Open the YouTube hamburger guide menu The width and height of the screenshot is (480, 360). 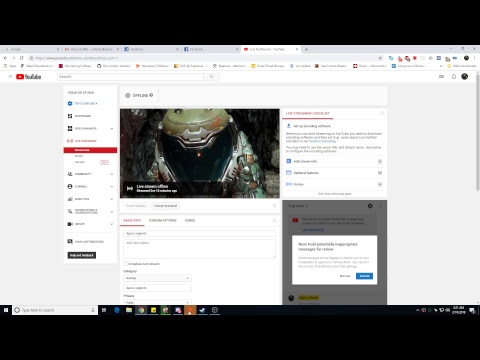10,77
